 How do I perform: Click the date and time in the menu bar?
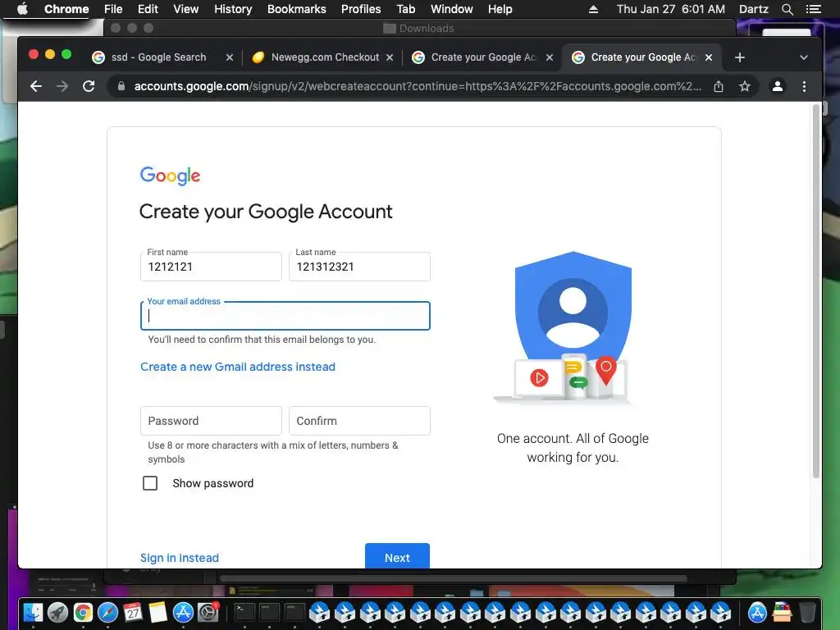pos(671,9)
